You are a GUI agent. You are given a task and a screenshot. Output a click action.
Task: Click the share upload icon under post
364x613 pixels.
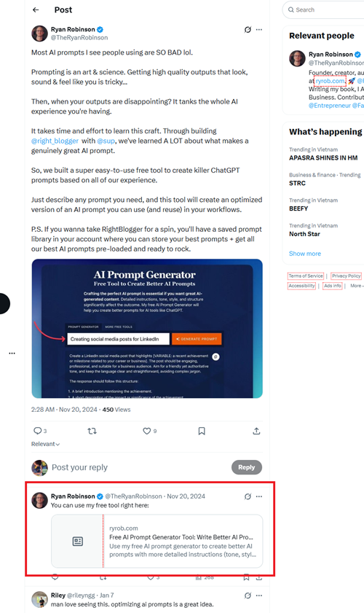(x=256, y=431)
